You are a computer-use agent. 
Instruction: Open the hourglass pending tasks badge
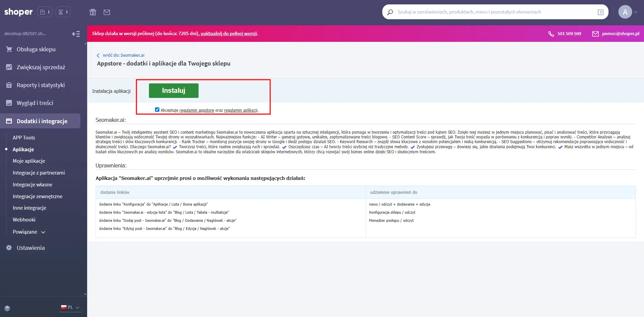63,12
